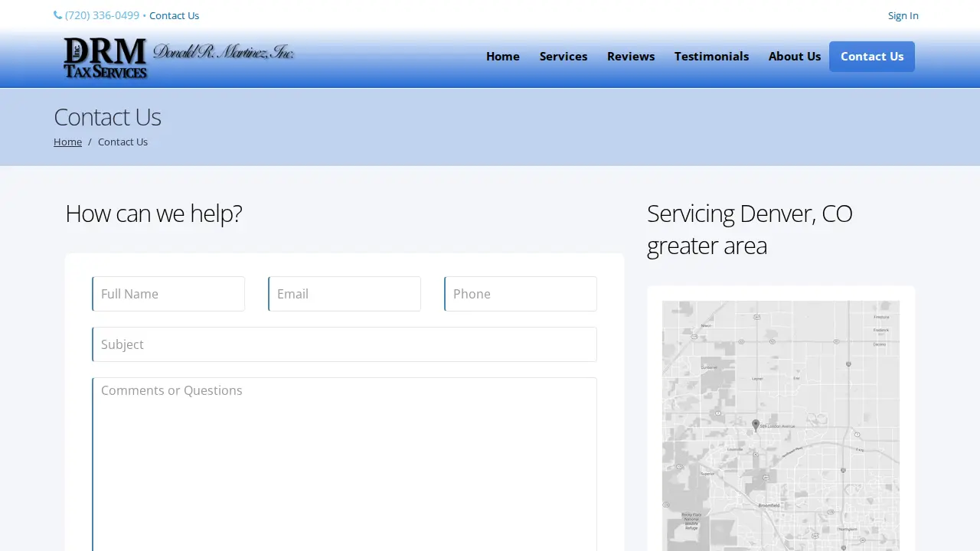Screen dimensions: 980x551
Task: Open the Services menu item
Action: 563,57
